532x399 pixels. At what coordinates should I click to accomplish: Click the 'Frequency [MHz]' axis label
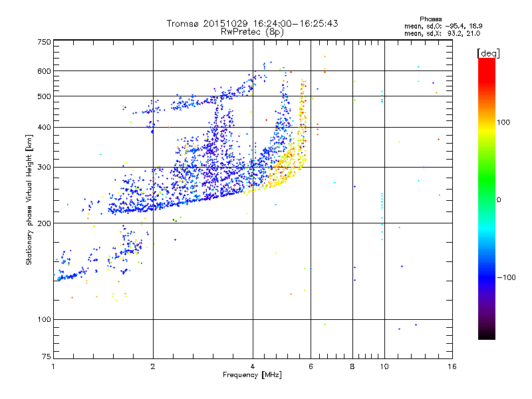point(252,375)
